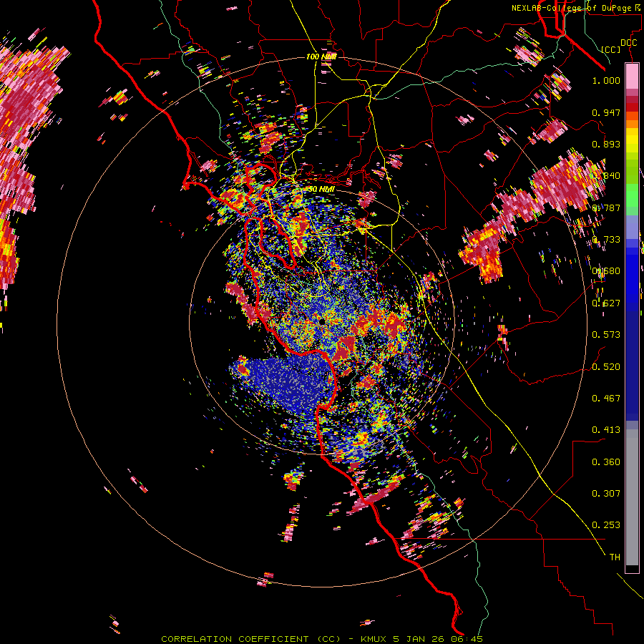Click the NEXLAB-College of DuPage credit text

571,8
